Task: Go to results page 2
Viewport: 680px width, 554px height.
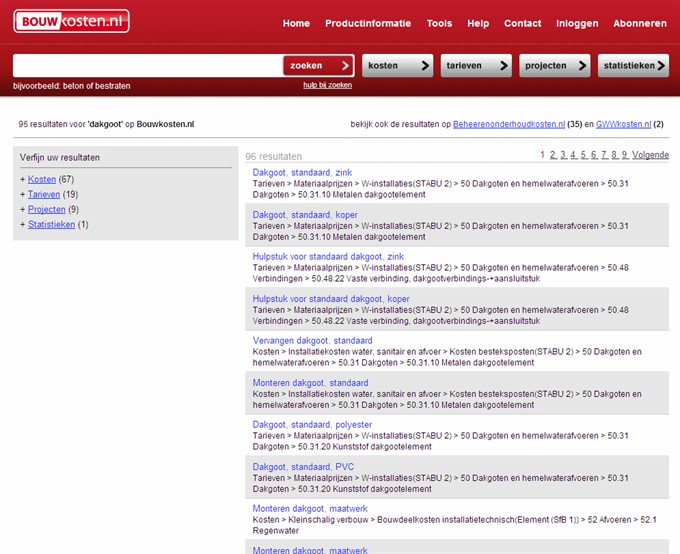Action: pyautogui.click(x=553, y=155)
